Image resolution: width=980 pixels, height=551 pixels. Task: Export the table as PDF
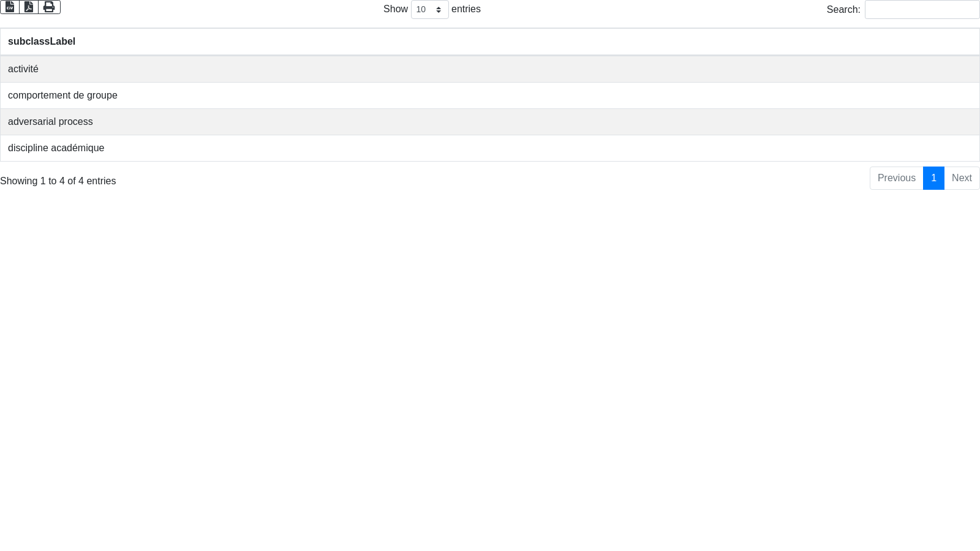29,7
